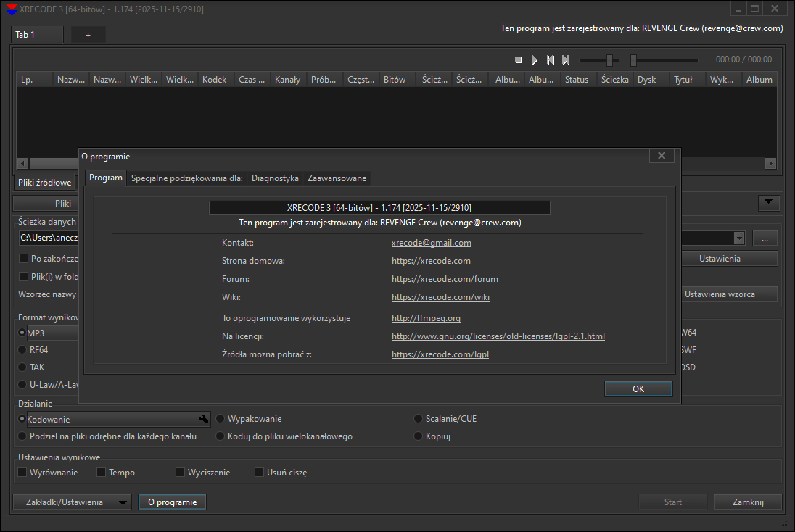Open the Diagnostyka tab

tap(275, 178)
